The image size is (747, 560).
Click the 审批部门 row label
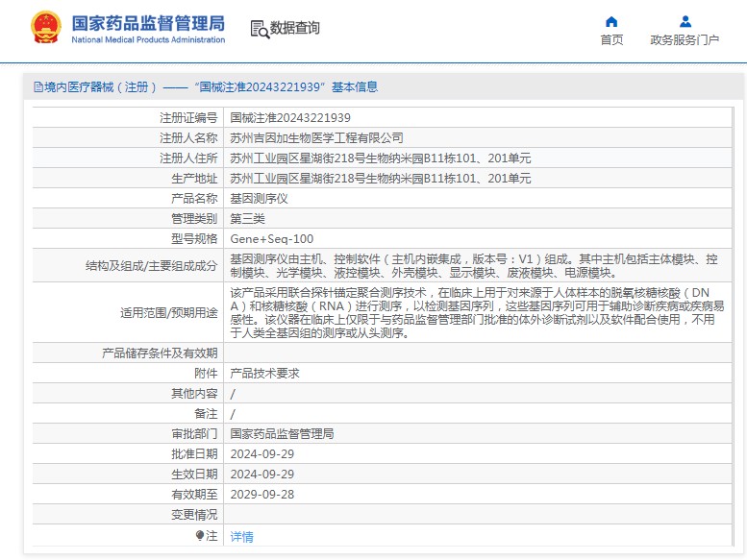(x=194, y=434)
